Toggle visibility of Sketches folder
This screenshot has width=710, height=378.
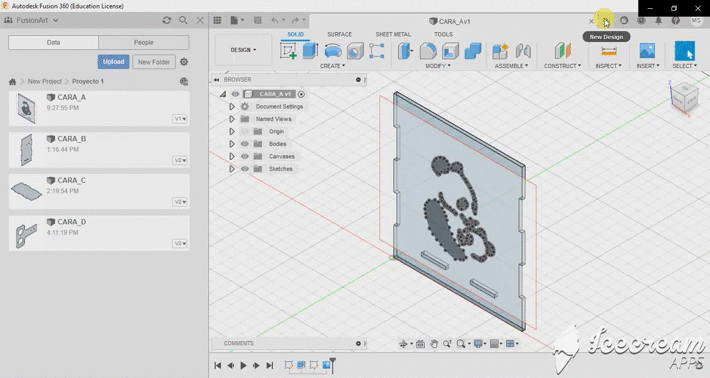(245, 169)
